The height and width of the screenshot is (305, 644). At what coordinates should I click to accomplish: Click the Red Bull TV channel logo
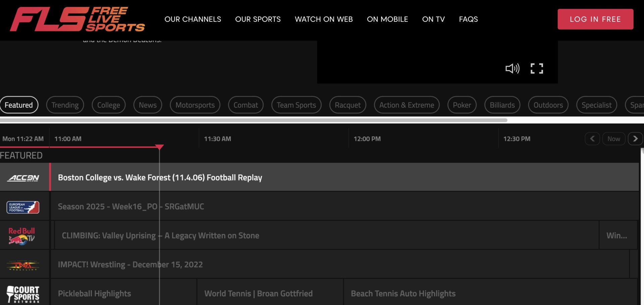(x=23, y=235)
